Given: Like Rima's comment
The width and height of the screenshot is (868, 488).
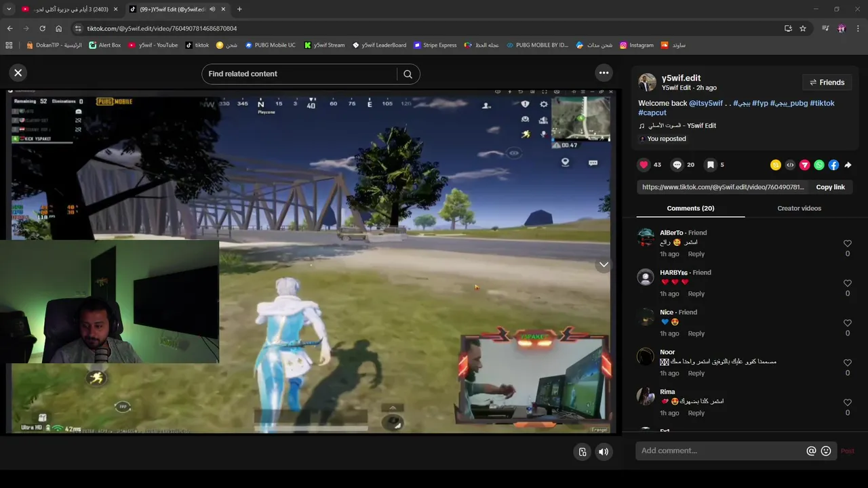Looking at the screenshot, I should click(x=847, y=403).
